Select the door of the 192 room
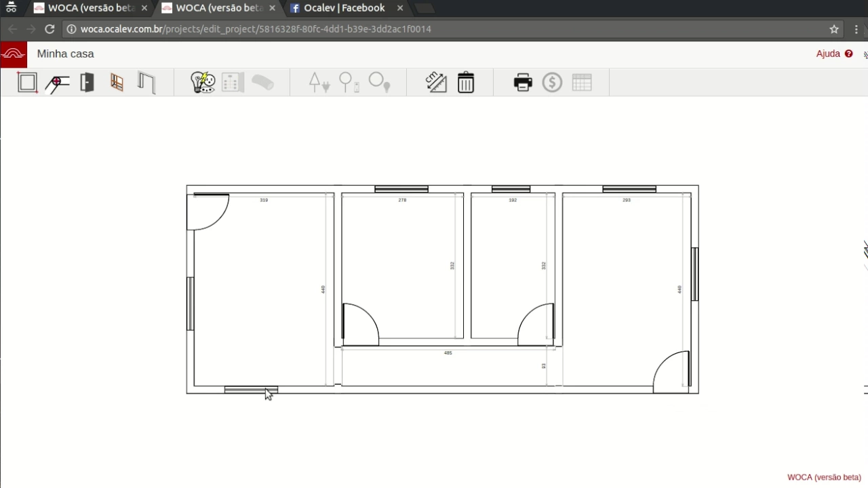The height and width of the screenshot is (488, 868). point(536,325)
